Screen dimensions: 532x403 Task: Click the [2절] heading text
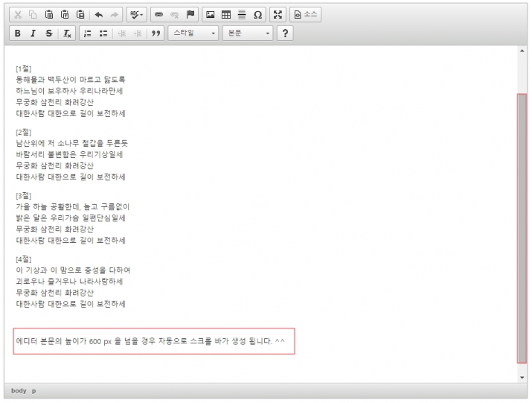23,132
